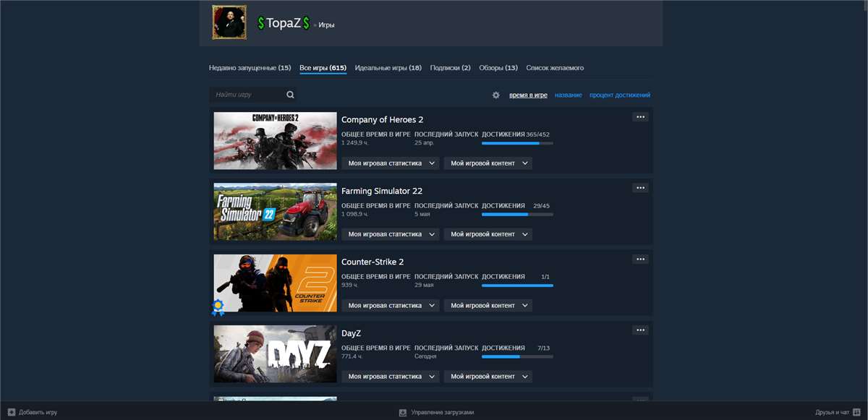Viewport: 868px width, 420px height.
Task: Open the Counter-Strike 2 cover image
Action: click(275, 283)
